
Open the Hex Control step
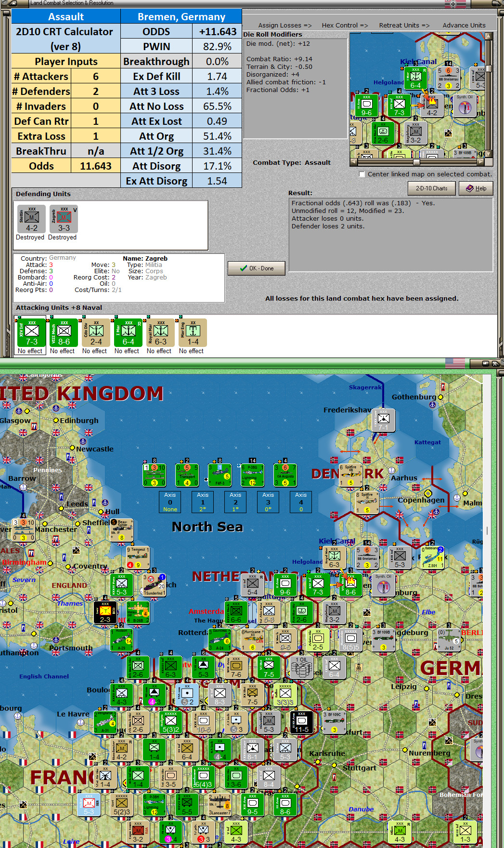(345, 25)
